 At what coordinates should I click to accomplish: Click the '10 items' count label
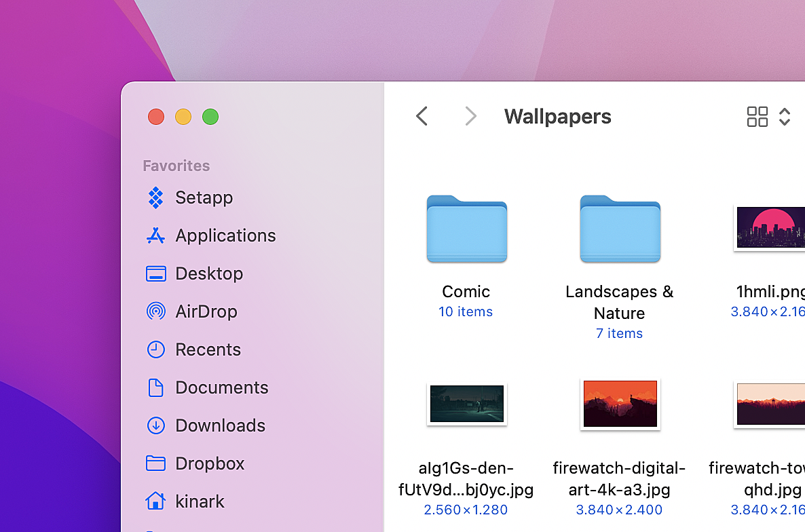pos(466,312)
